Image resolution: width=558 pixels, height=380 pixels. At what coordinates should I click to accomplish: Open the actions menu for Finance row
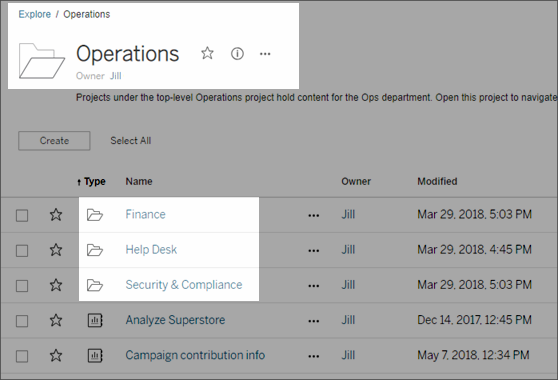click(314, 216)
